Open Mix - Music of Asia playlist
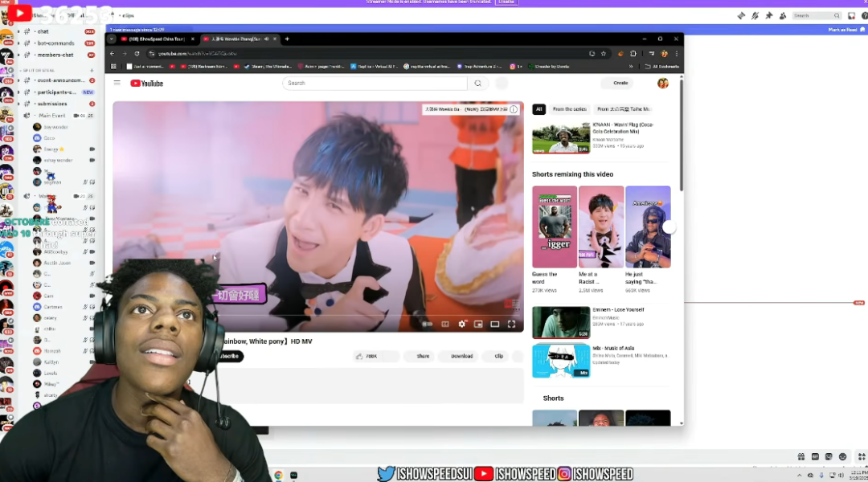Screen dimensions: 868x482 tap(561, 361)
